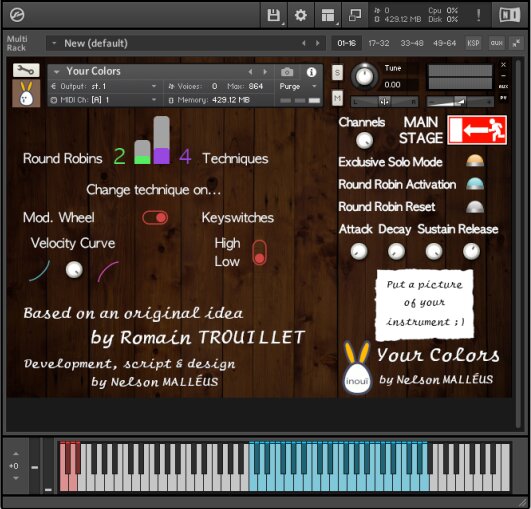Click the Tune knob

(364, 76)
